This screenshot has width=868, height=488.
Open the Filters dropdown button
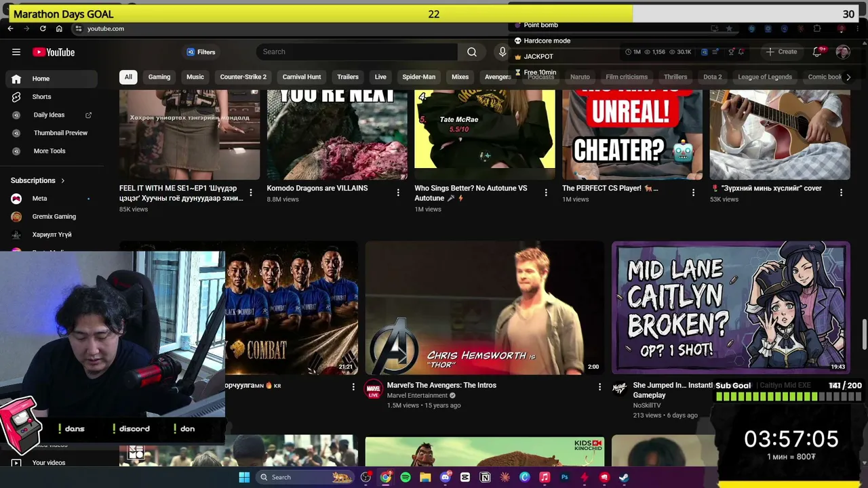coord(201,52)
